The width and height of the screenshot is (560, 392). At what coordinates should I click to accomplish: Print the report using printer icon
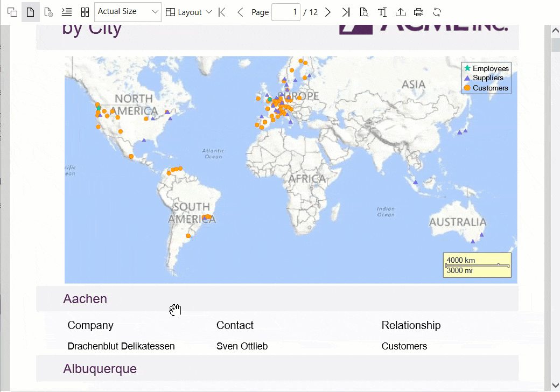[x=419, y=12]
